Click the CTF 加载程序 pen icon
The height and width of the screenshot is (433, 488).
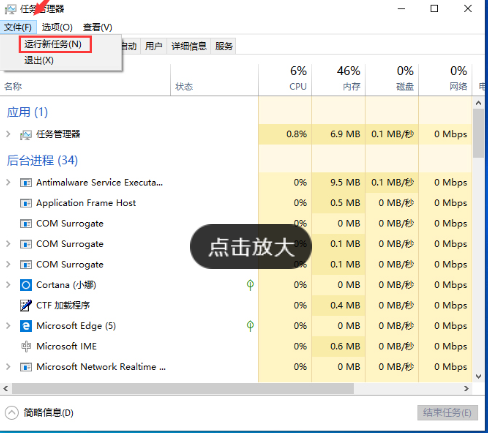click(x=26, y=305)
